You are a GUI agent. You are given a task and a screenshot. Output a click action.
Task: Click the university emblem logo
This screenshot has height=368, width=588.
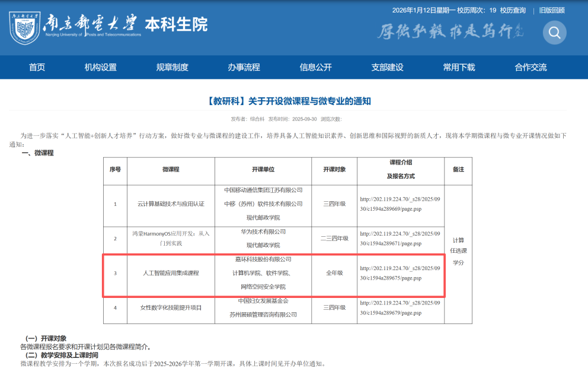coord(25,28)
